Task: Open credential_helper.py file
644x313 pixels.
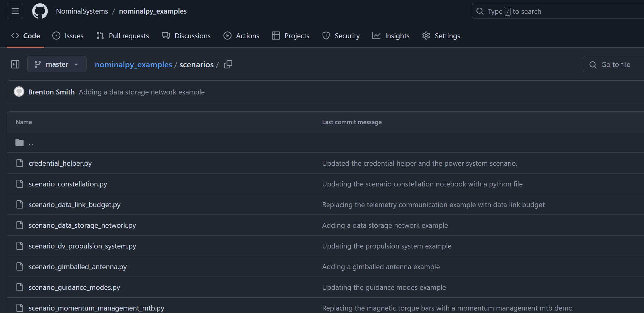Action: (x=60, y=163)
